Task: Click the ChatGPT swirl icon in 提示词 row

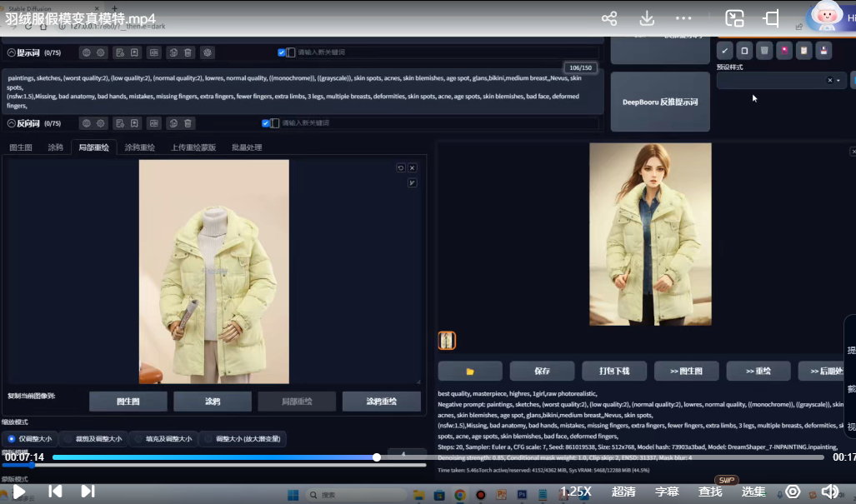Action: (207, 52)
